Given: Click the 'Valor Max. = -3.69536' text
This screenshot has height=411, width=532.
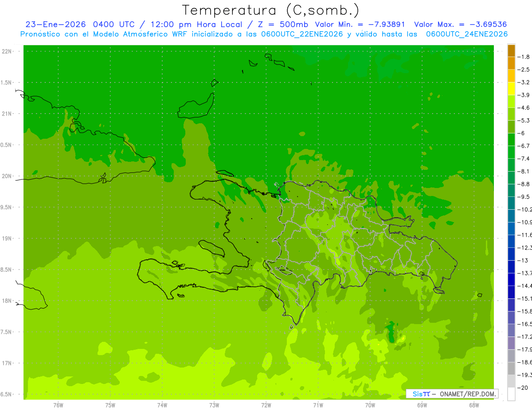Looking at the screenshot, I should 461,24.
